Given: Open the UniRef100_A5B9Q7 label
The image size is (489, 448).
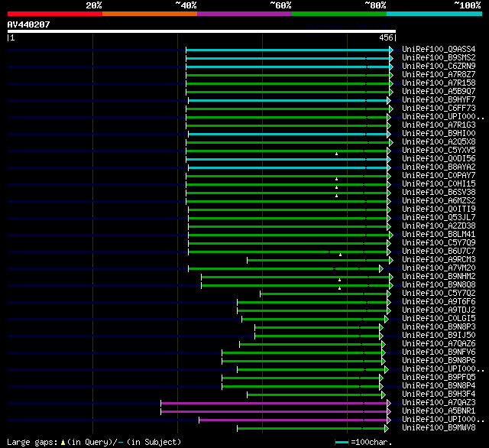Looking at the screenshot, I should click(439, 92).
